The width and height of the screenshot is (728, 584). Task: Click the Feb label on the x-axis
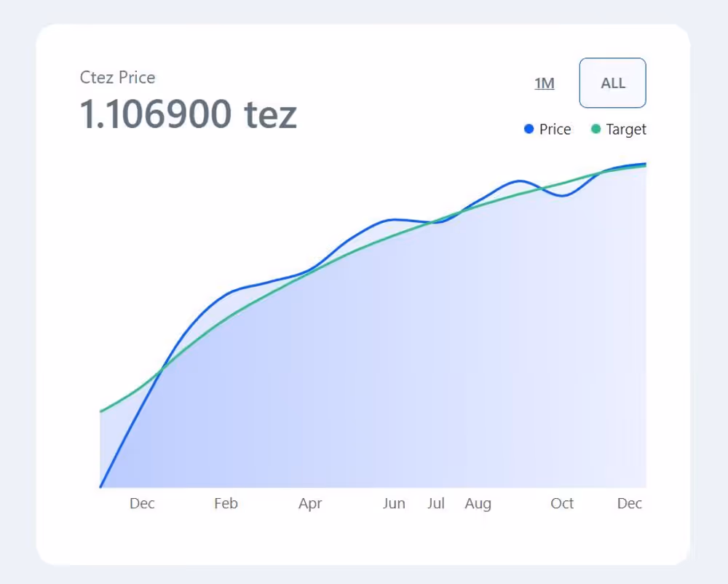(226, 503)
